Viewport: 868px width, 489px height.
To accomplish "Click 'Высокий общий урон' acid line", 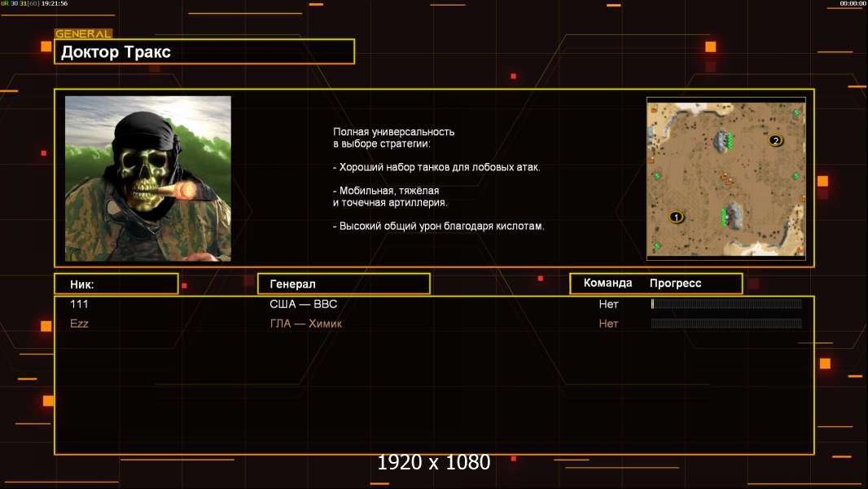I will [438, 226].
